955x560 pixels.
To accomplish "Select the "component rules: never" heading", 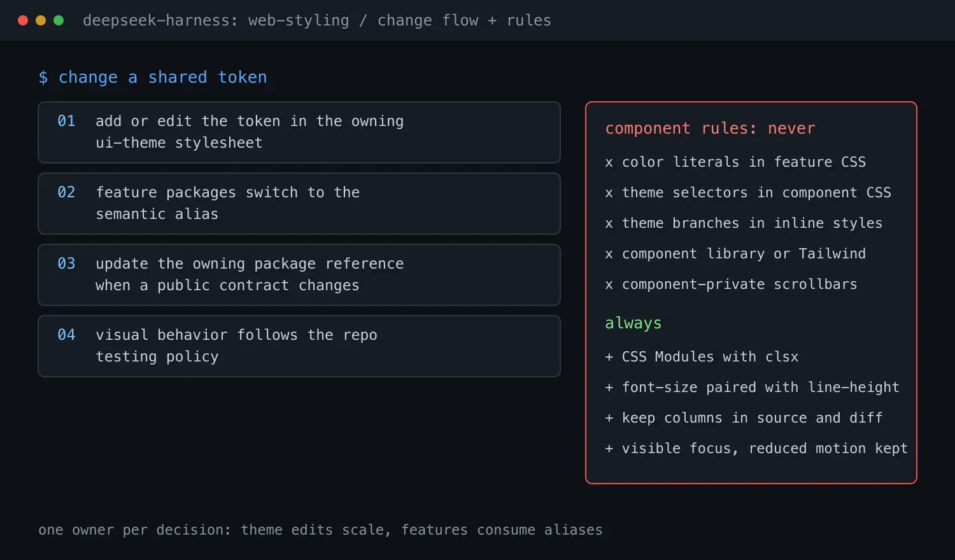I will [710, 129].
